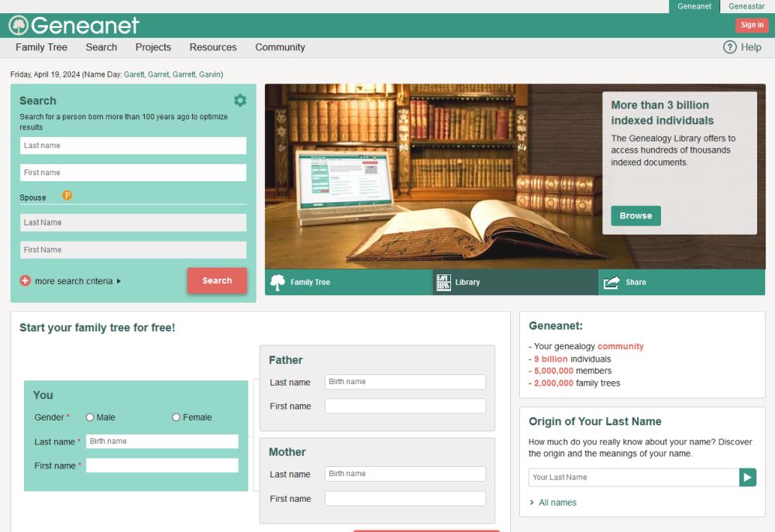Click the Share arrow icon in banner
775x532 pixels.
click(611, 283)
